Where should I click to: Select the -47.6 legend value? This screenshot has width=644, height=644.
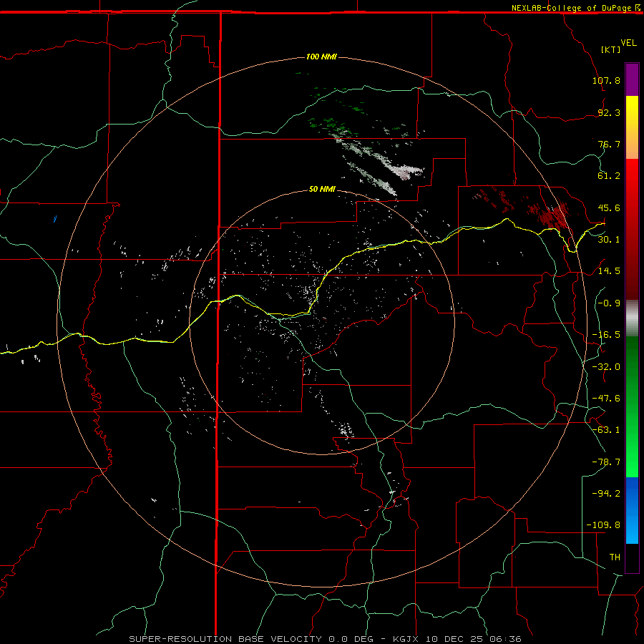pos(606,399)
